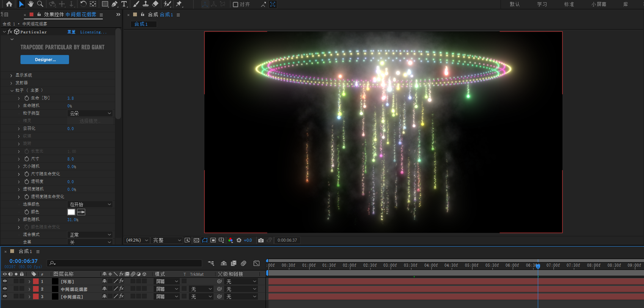Select the Zoom magnifier tool
The image size is (644, 308).
[x=40, y=4]
